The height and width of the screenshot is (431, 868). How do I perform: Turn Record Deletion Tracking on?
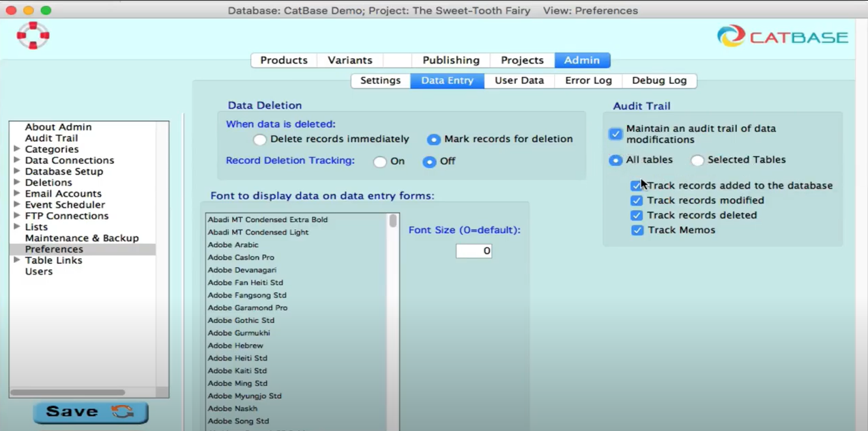[x=379, y=161]
